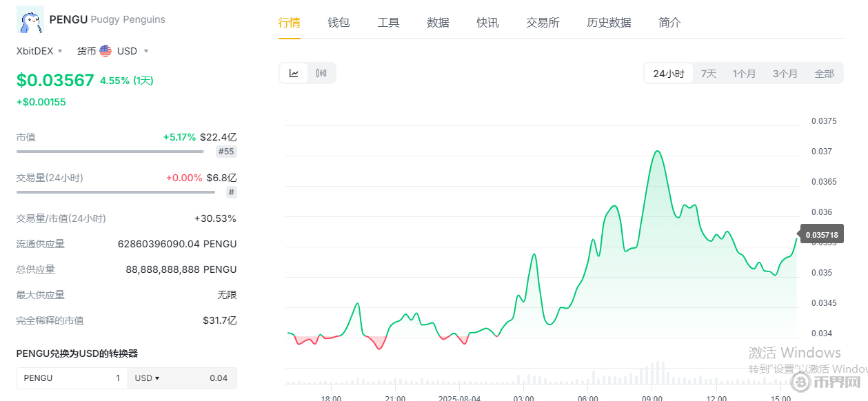Open the 快讯 tab
Viewport: 868px width, 401px height.
pyautogui.click(x=488, y=22)
